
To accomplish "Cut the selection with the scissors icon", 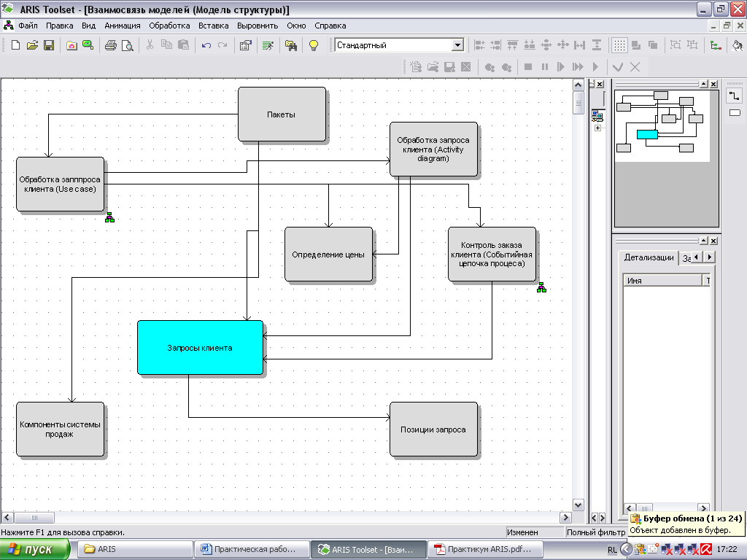I will (150, 45).
